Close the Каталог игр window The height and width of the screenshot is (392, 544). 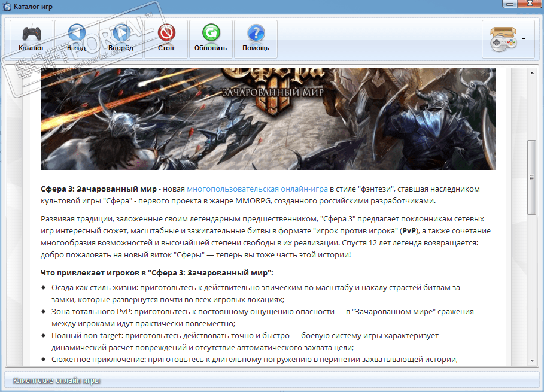click(x=530, y=4)
